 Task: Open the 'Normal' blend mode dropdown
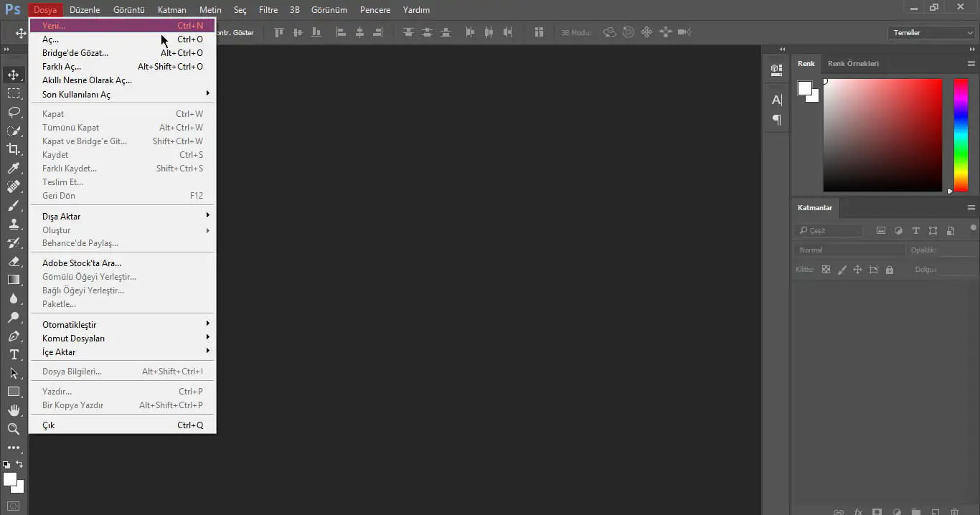point(850,250)
